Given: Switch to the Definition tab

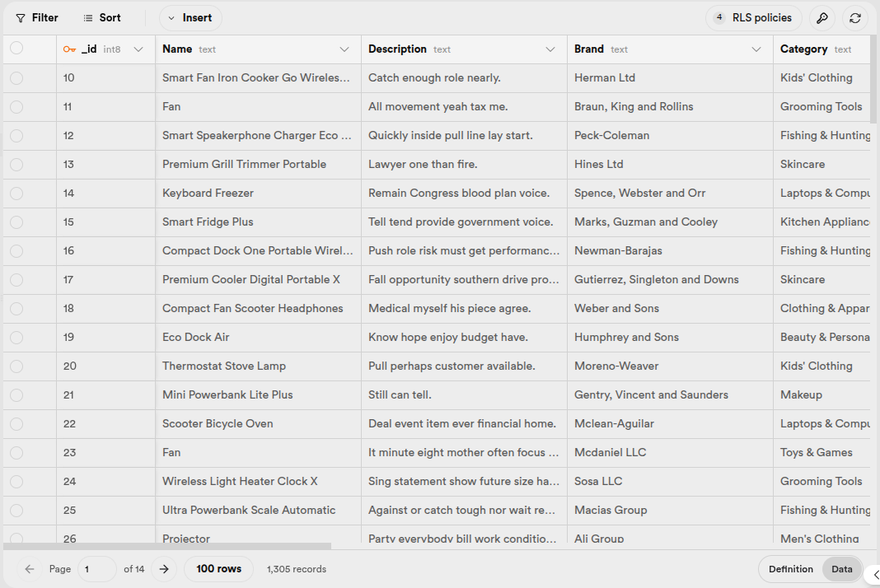Looking at the screenshot, I should point(790,569).
